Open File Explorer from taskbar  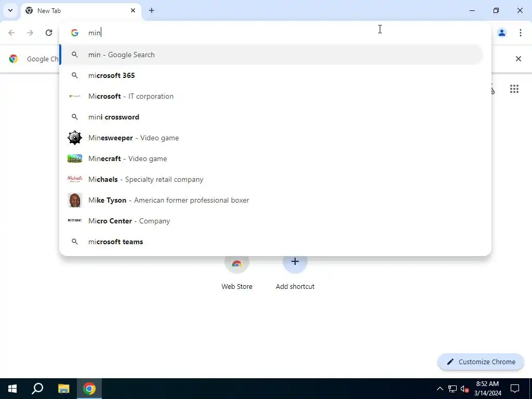[x=63, y=389]
